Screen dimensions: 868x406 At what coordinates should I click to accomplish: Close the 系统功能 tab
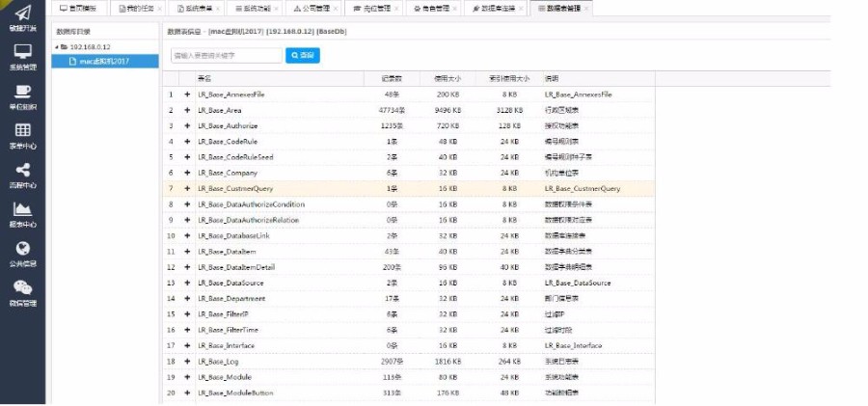(276, 9)
